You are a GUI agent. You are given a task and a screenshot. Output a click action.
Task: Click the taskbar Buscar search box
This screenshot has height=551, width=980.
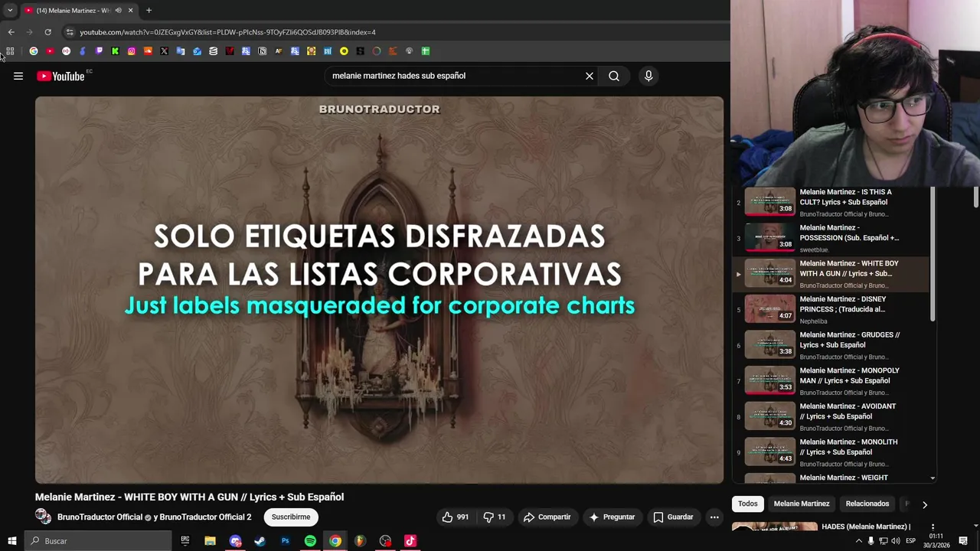coord(98,541)
